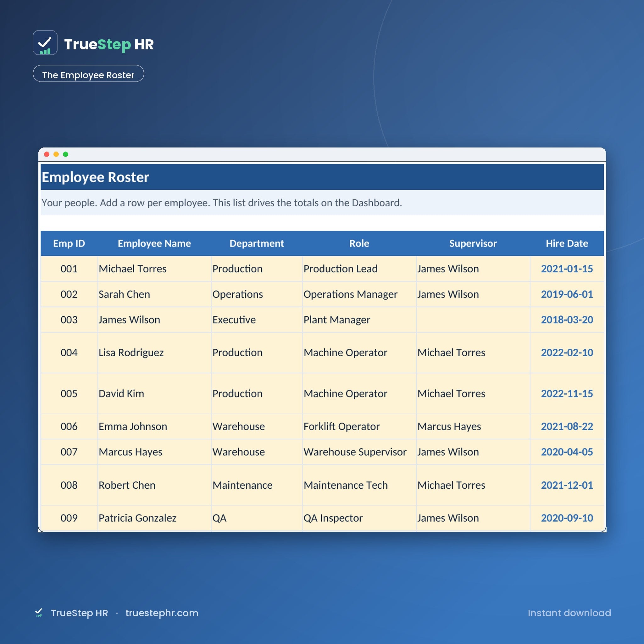Select hire date "2021-12-01"
The image size is (644, 644).
[x=567, y=485]
